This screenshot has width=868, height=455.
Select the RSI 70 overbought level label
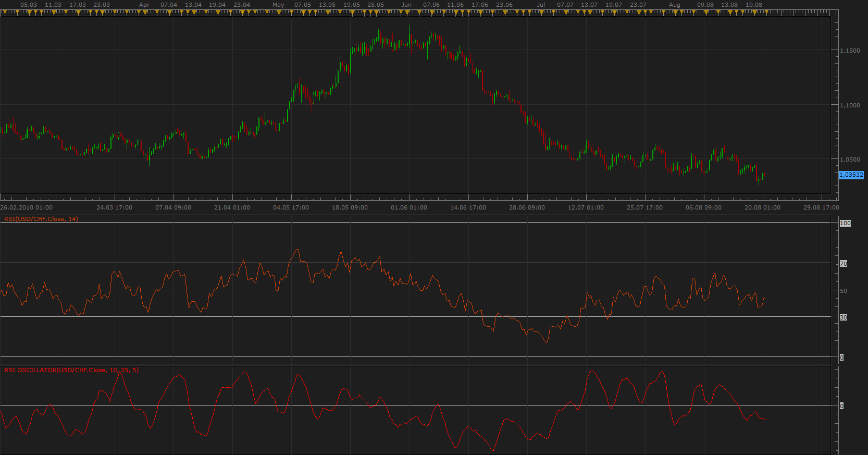pos(844,264)
